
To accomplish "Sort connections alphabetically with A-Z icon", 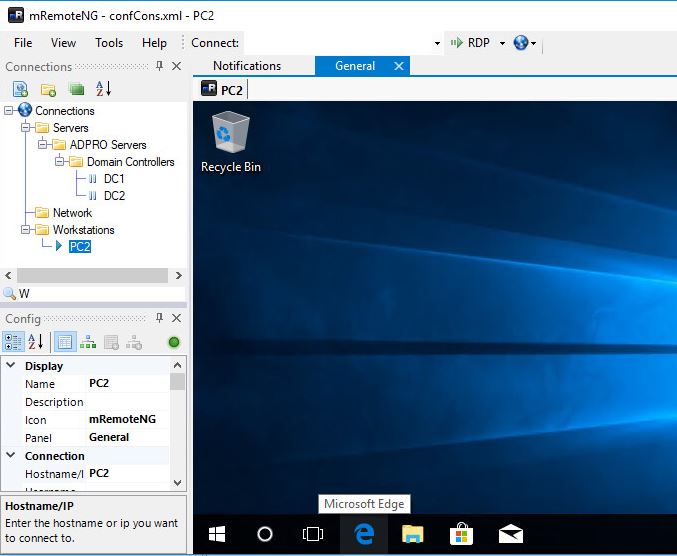I will [x=104, y=88].
